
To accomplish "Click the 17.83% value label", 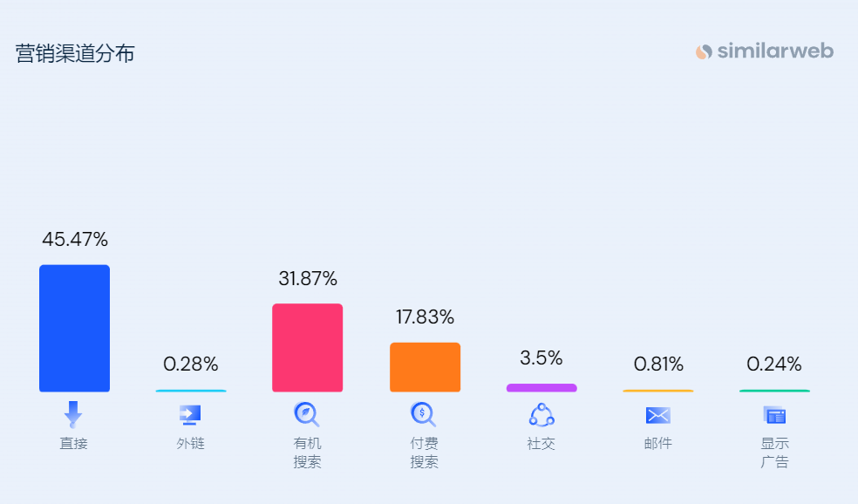I will 425,317.
